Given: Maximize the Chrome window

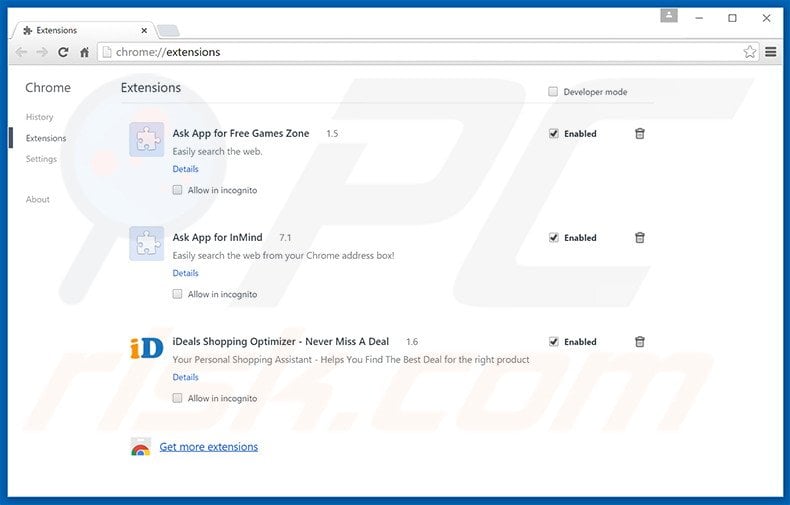Looking at the screenshot, I should (732, 18).
